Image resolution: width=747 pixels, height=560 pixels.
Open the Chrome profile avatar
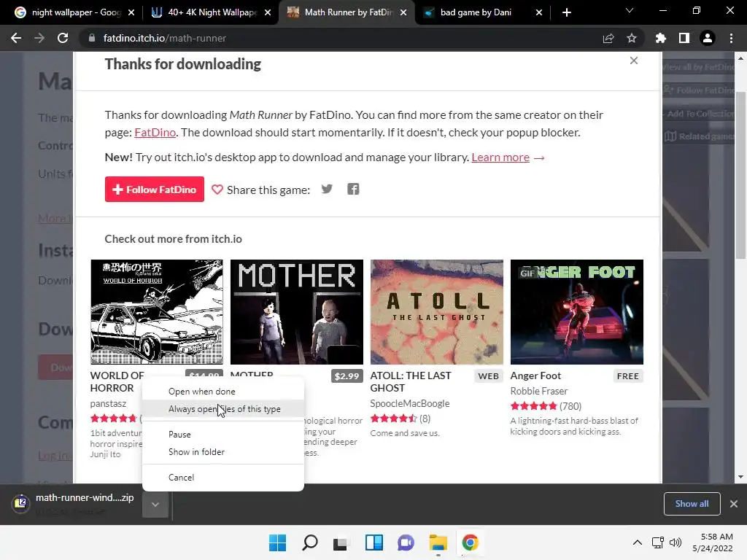[x=708, y=38]
